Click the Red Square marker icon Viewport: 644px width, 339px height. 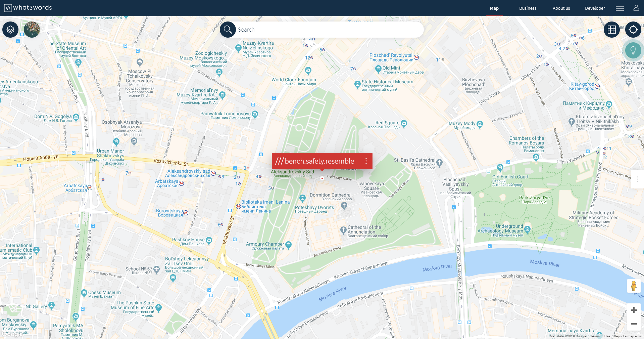pyautogui.click(x=404, y=123)
